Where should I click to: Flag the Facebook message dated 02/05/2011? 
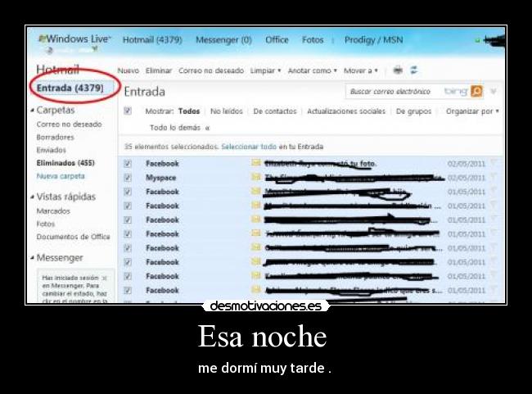[x=494, y=163]
